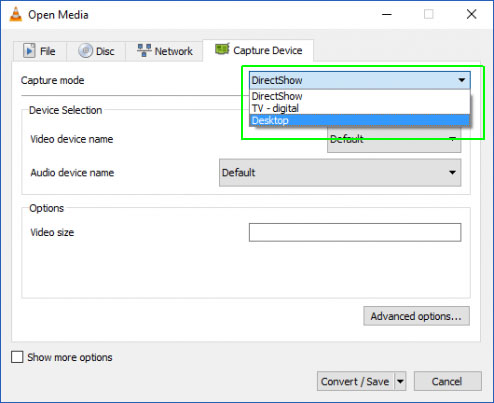The image size is (494, 403).
Task: Switch to the Disc tab
Action: (96, 51)
